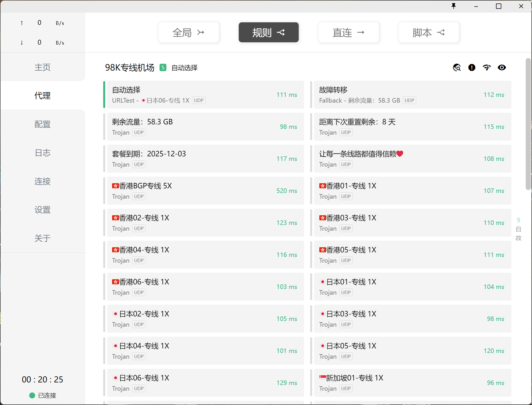Jump to the 故 group in side index
Viewport: 532px width, 405px height.
click(x=518, y=238)
